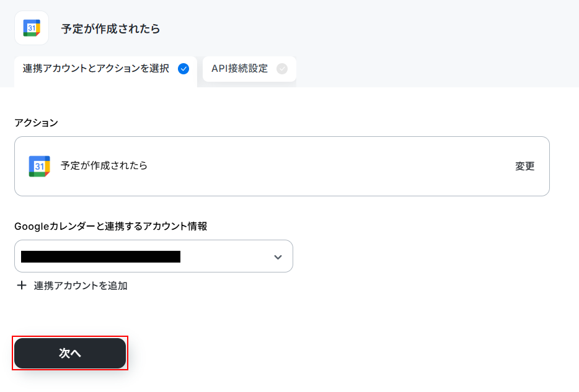Click the 変更 link in the action card

pyautogui.click(x=524, y=167)
